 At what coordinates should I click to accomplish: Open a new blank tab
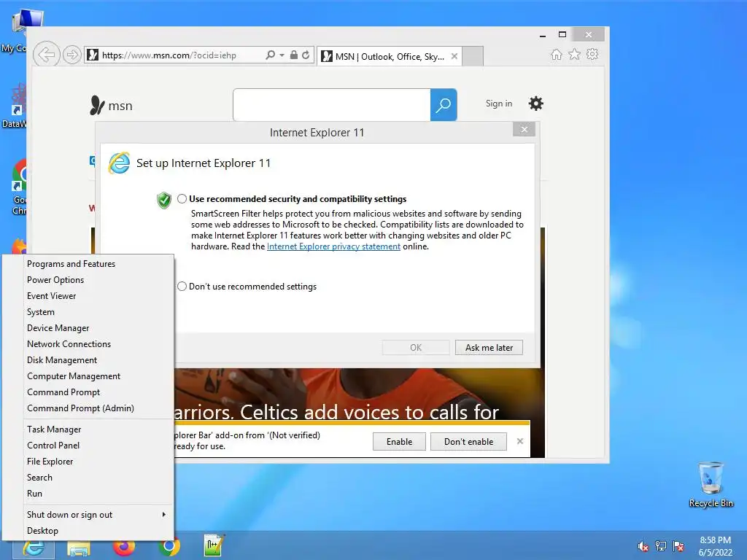pos(473,56)
